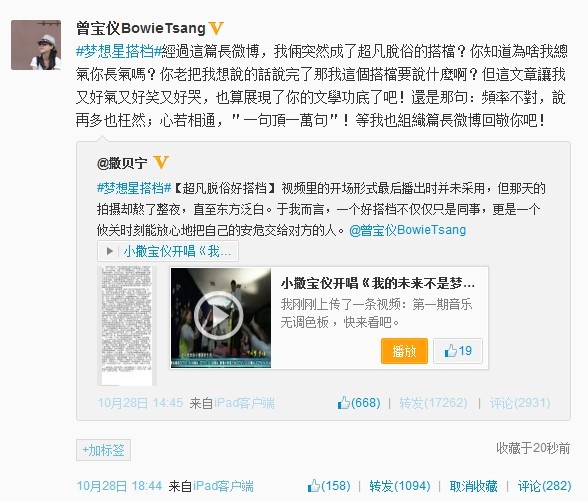
Task: Open Bowie Tsang's profile avatar
Action: pyautogui.click(x=36, y=45)
